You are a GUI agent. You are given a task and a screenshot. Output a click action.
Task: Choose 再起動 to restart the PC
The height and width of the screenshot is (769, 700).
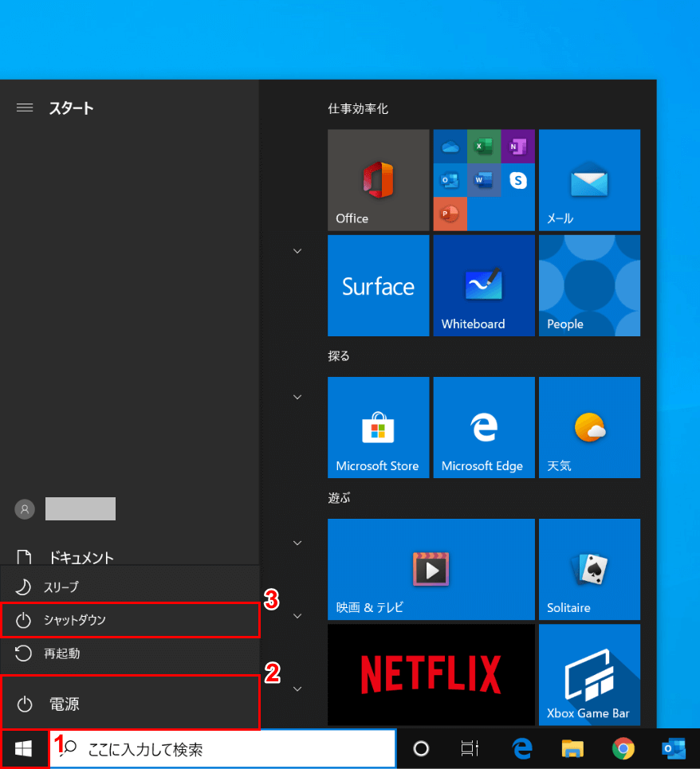click(x=131, y=653)
